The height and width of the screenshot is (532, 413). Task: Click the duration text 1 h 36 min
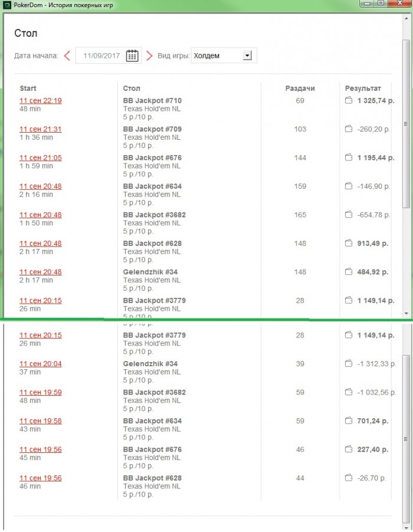pyautogui.click(x=36, y=137)
